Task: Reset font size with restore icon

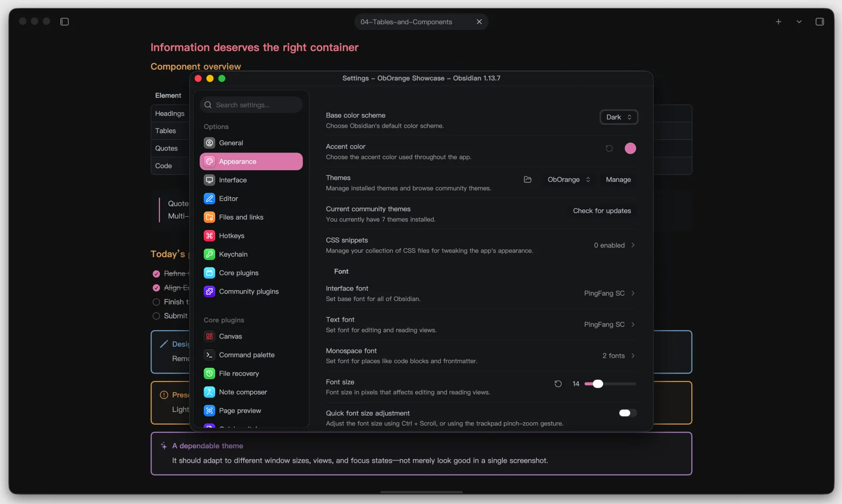Action: click(558, 384)
